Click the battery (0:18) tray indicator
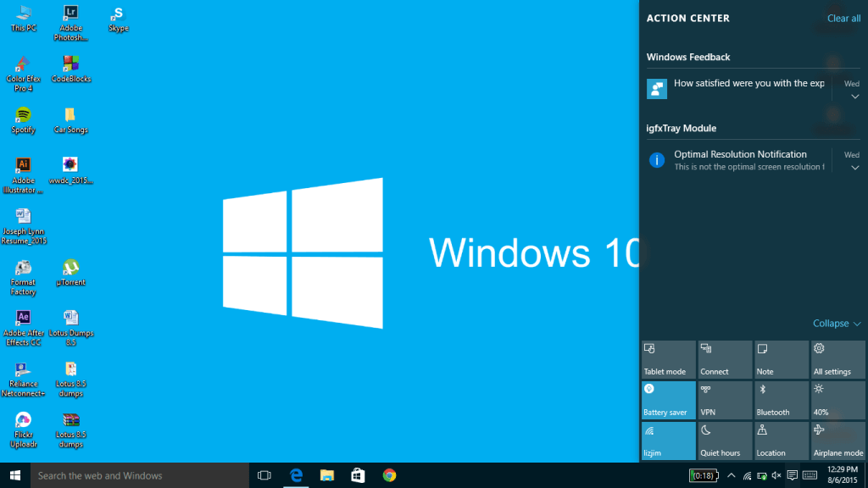 pyautogui.click(x=704, y=475)
